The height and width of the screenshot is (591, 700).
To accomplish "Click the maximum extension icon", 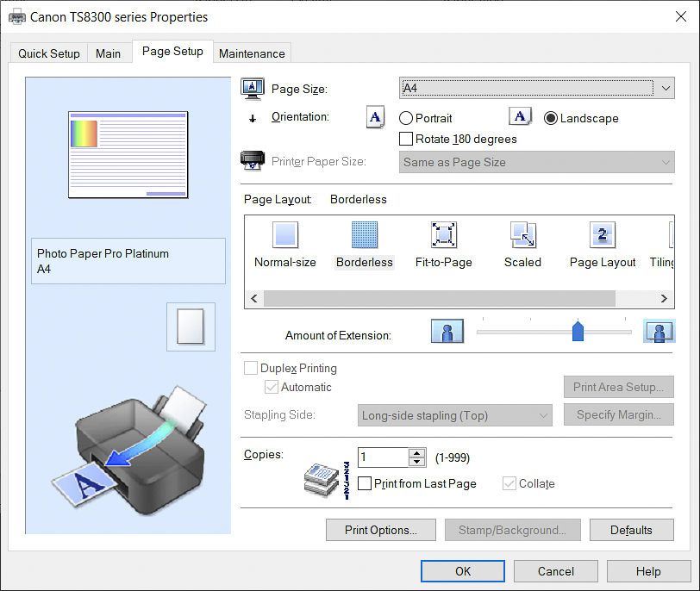I will point(659,331).
